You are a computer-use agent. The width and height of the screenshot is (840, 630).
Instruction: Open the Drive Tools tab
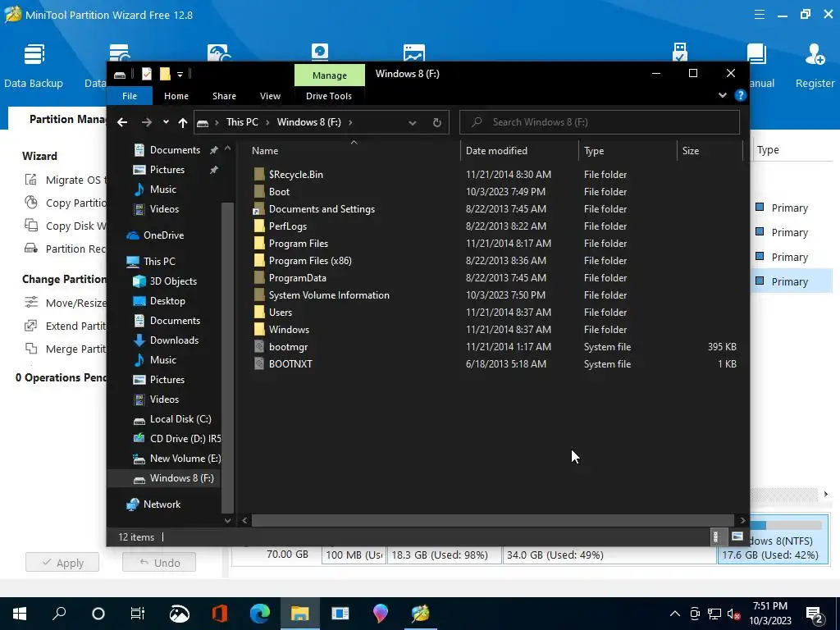[x=329, y=96]
